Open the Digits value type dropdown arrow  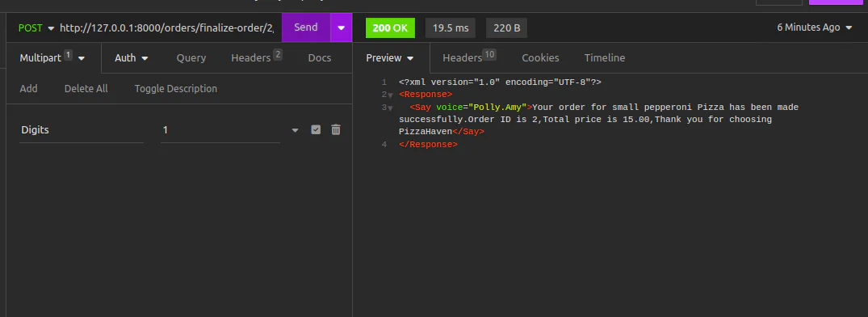(x=295, y=130)
